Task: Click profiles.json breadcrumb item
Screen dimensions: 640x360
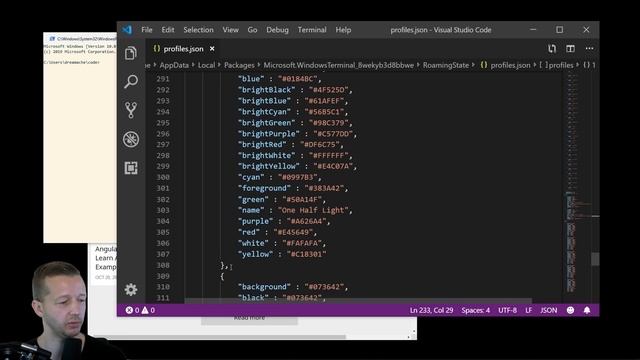Action: [x=505, y=65]
